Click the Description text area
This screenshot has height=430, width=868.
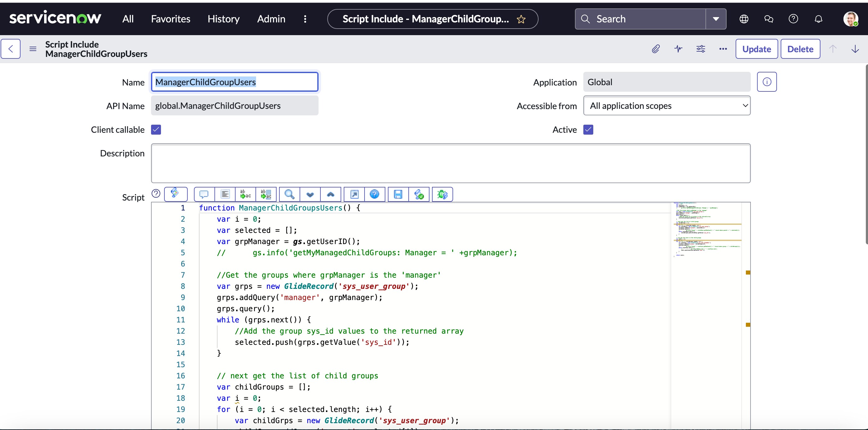(x=451, y=163)
